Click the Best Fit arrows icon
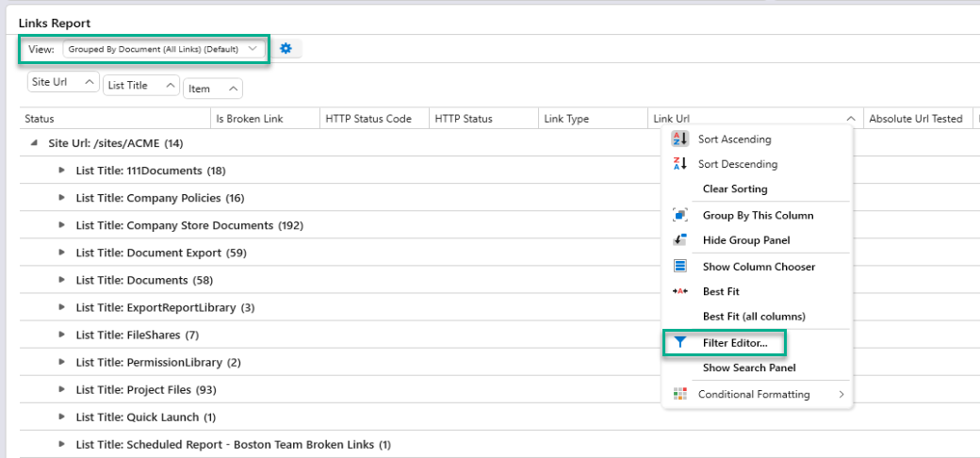Image resolution: width=980 pixels, height=458 pixels. pyautogui.click(x=679, y=291)
